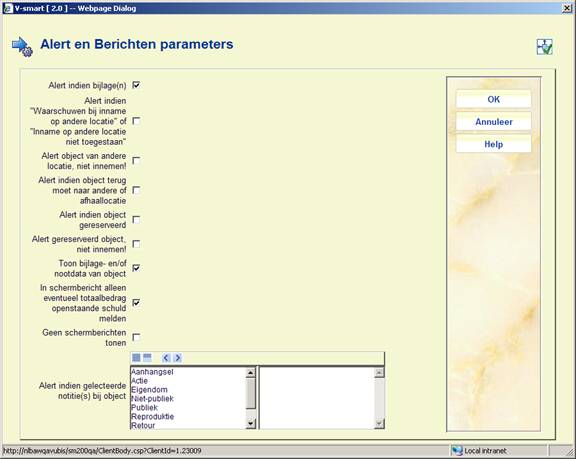Click the blue arrow gear header icon

[22, 47]
